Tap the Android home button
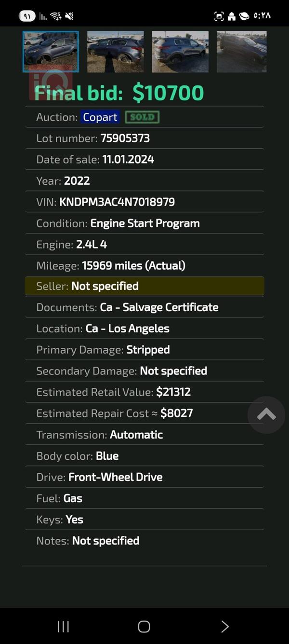 coord(144,626)
